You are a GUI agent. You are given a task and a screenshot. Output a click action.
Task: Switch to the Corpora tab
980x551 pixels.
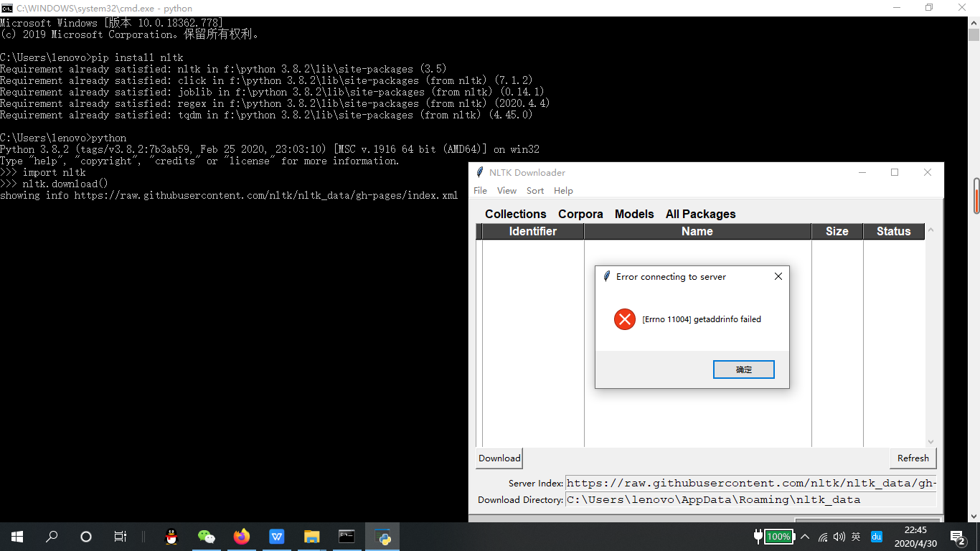coord(580,214)
